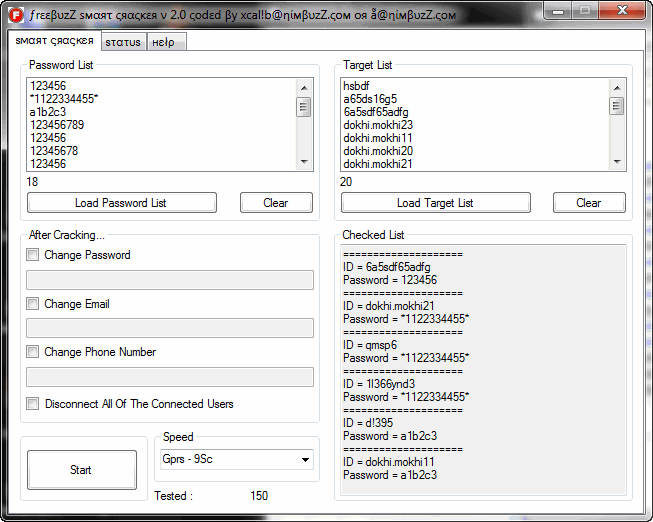
Task: Click the target count 20
Action: pos(346,182)
